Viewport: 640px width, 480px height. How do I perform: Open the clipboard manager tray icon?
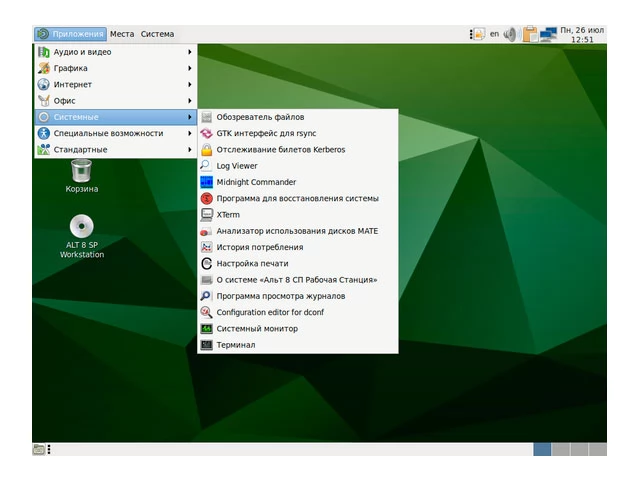tap(530, 34)
